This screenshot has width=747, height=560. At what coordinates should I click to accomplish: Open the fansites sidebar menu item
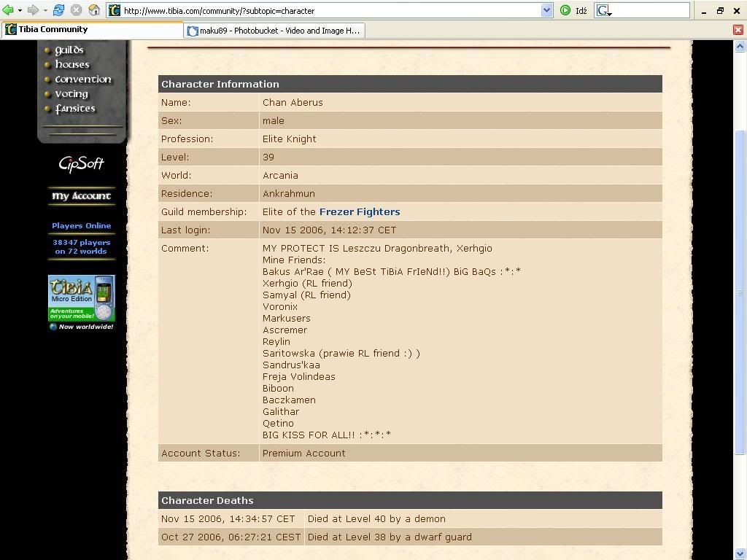coord(75,109)
